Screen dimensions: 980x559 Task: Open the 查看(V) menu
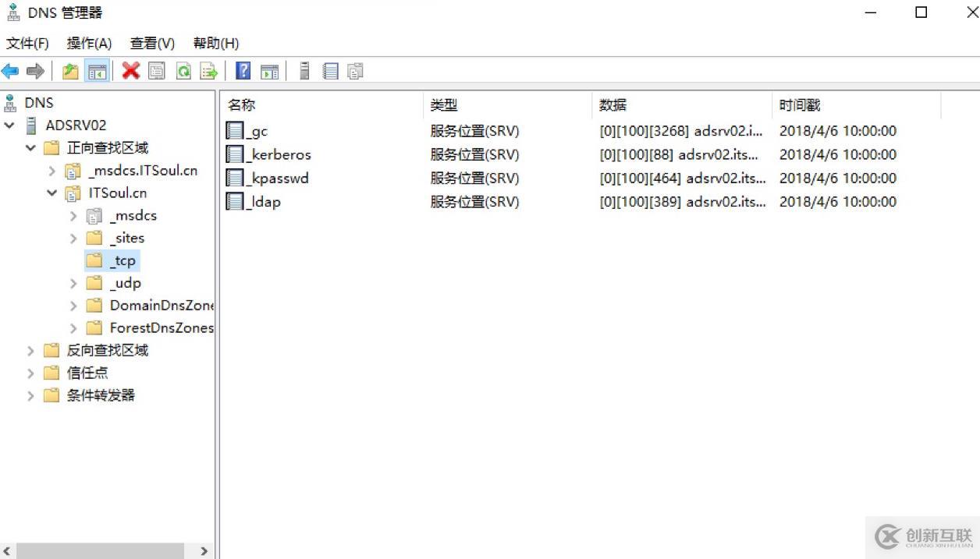152,44
